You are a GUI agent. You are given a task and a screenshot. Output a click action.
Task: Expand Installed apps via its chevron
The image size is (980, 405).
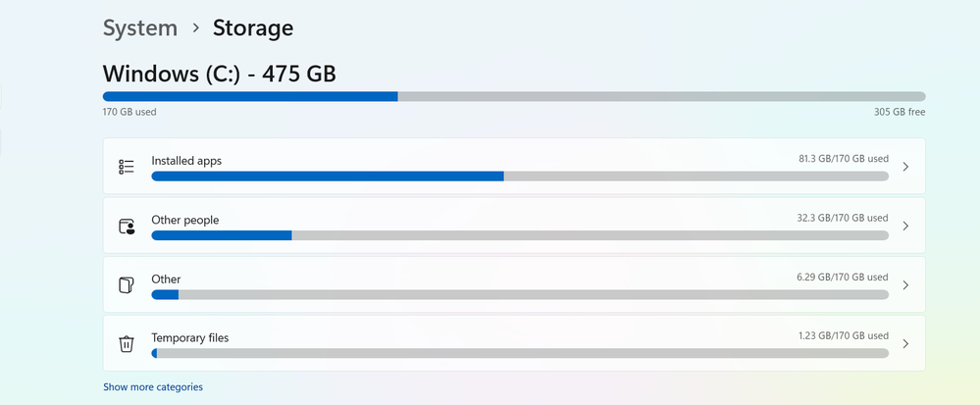coord(905,167)
